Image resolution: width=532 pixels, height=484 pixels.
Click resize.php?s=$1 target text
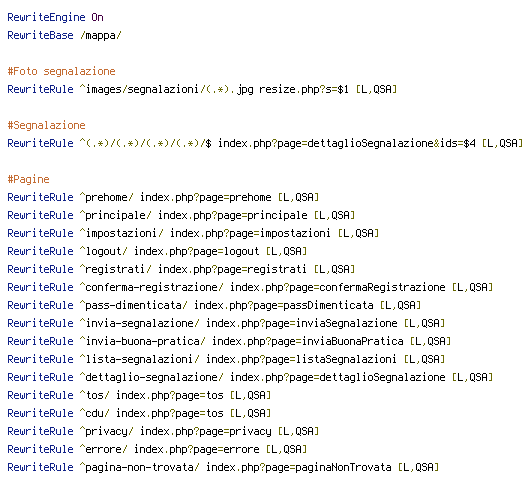tap(304, 89)
